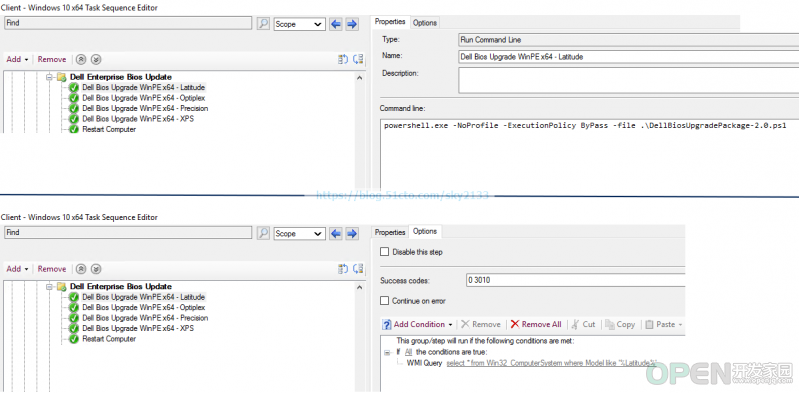Select the Precision step in the bottom tree
799x393 pixels.
145,318
